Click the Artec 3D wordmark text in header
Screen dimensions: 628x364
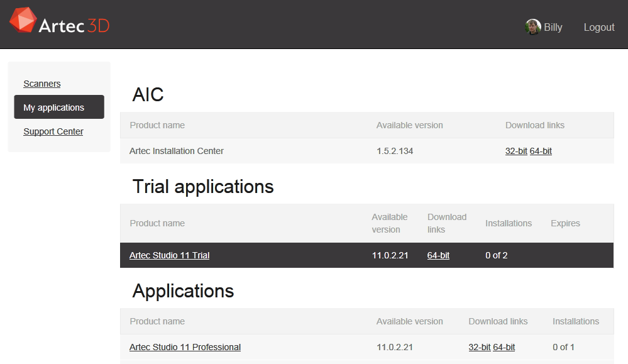pyautogui.click(x=74, y=26)
